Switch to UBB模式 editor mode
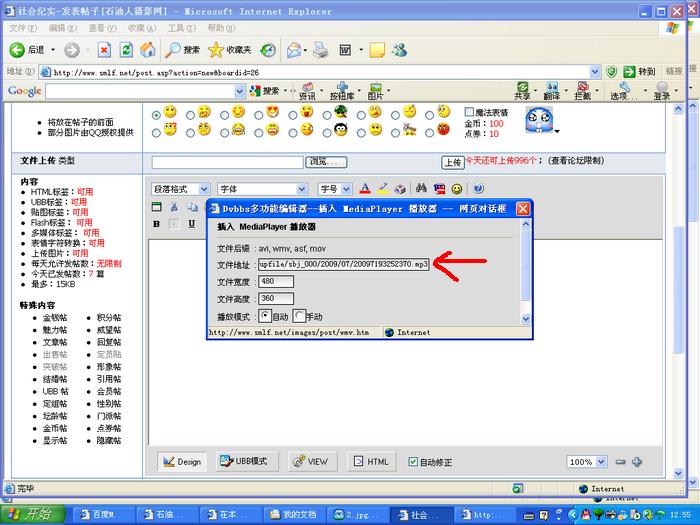700x525 pixels. point(247,461)
